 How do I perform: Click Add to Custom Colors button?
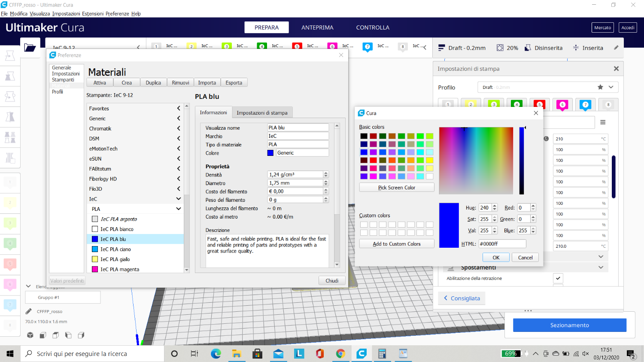(x=396, y=244)
